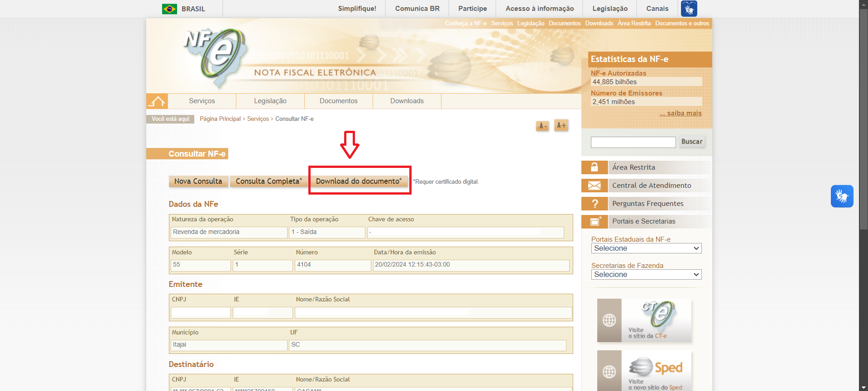Click Área Restrita link in orange top strip

[x=634, y=24]
